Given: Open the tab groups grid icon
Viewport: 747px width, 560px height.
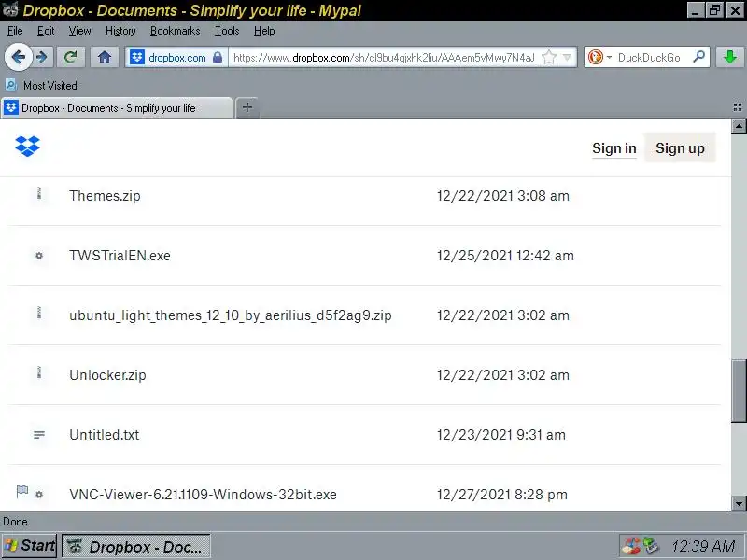Looking at the screenshot, I should point(738,107).
